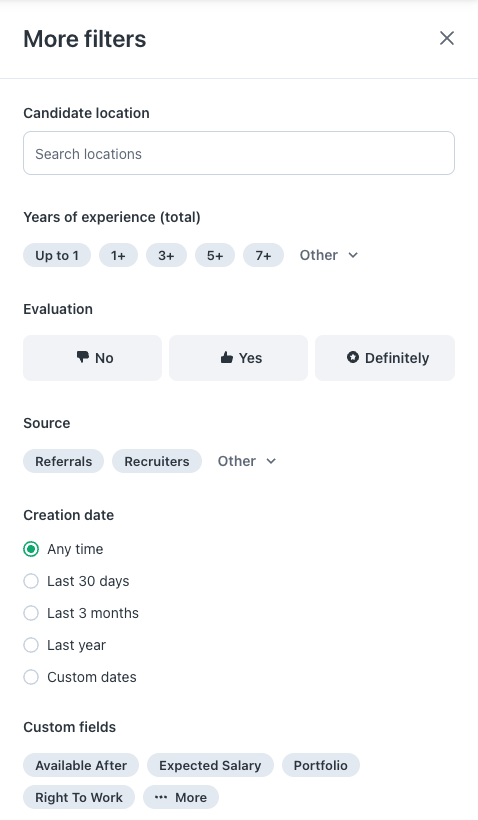Choose the Portfolio custom field chip
478x820 pixels.
(321, 766)
